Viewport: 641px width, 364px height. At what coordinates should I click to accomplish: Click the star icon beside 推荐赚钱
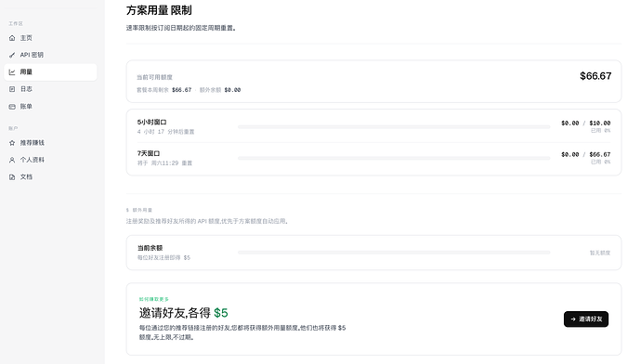click(12, 143)
